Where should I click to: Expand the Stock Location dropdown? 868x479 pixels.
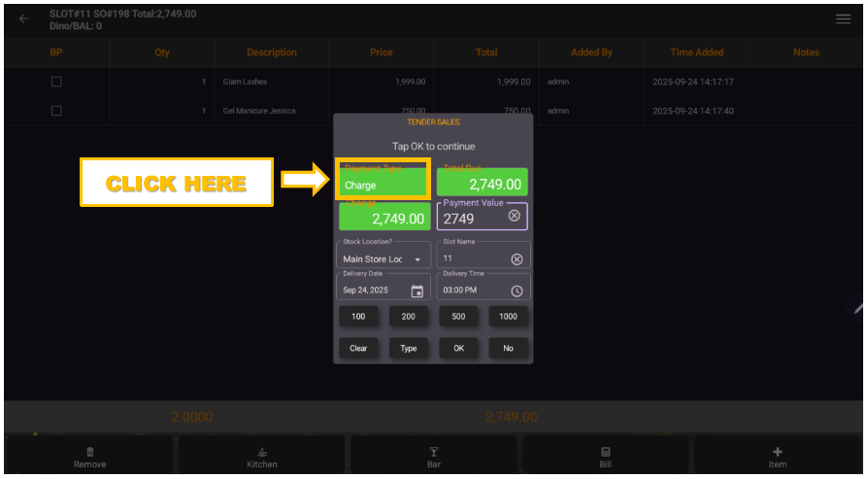(417, 259)
